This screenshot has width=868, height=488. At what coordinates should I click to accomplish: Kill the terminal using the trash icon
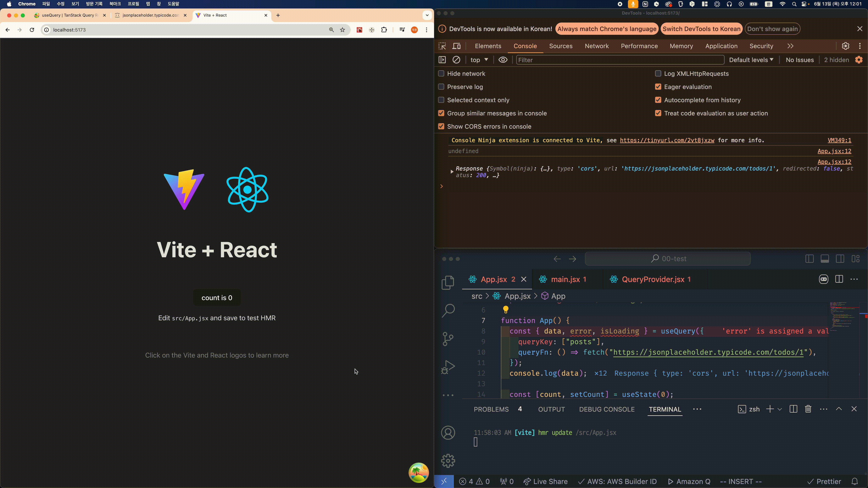click(x=808, y=409)
